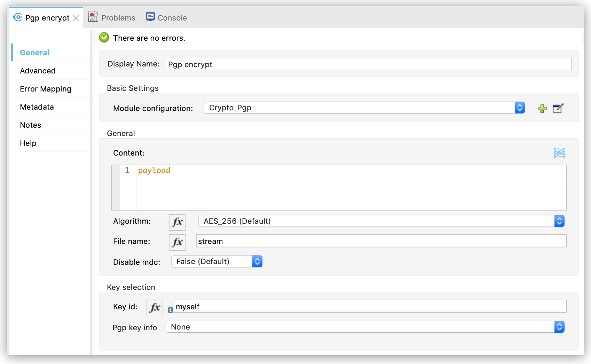Open the Disable mdc dropdown

[257, 261]
